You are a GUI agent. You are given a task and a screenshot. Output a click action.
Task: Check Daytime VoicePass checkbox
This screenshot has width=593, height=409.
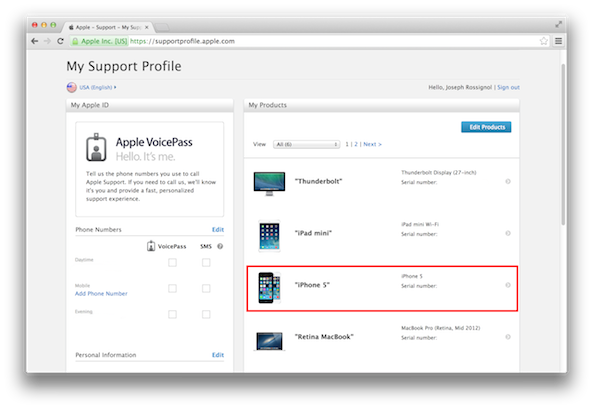[172, 263]
